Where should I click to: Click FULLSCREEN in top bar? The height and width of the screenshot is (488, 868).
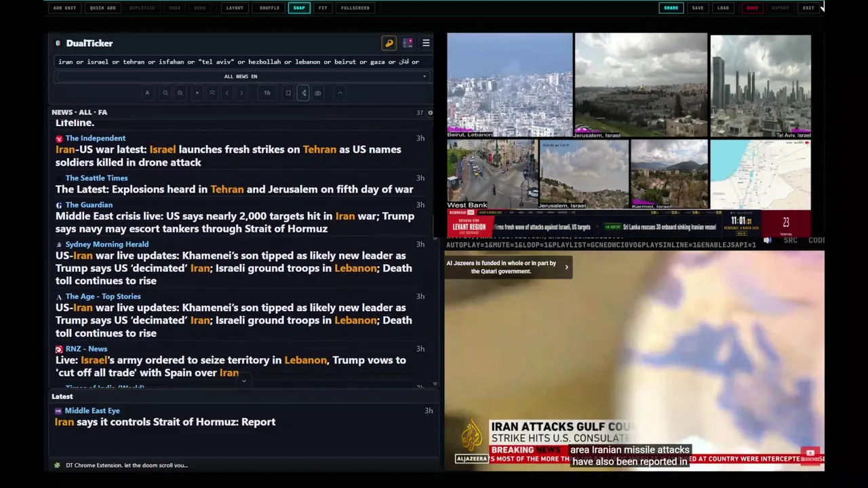tap(355, 7)
